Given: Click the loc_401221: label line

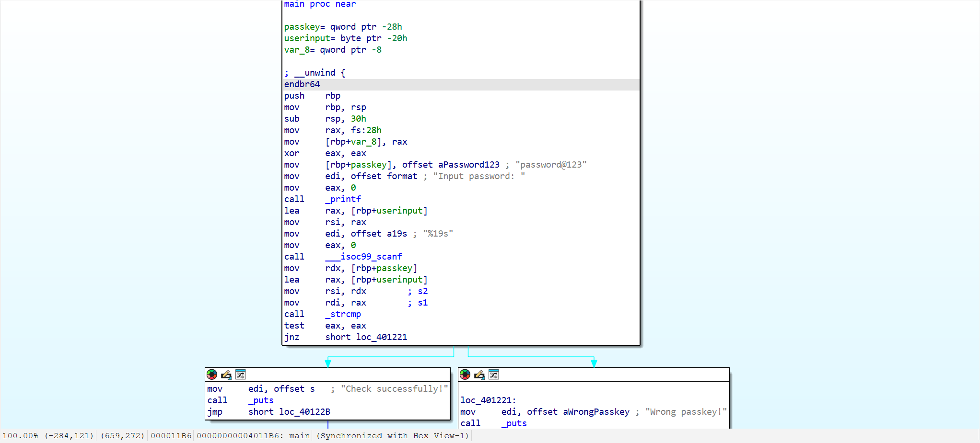Looking at the screenshot, I should click(488, 400).
